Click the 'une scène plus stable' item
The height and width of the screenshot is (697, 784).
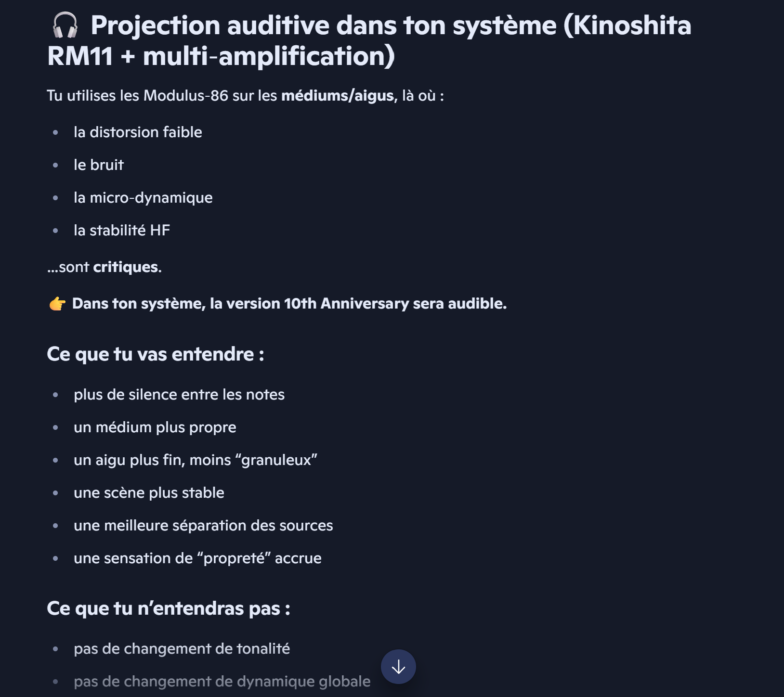[149, 493]
